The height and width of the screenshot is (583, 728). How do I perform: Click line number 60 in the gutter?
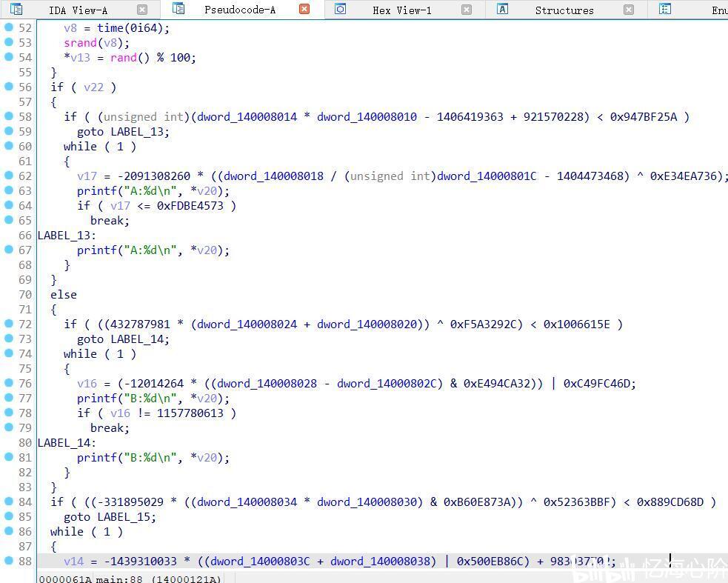(x=25, y=147)
